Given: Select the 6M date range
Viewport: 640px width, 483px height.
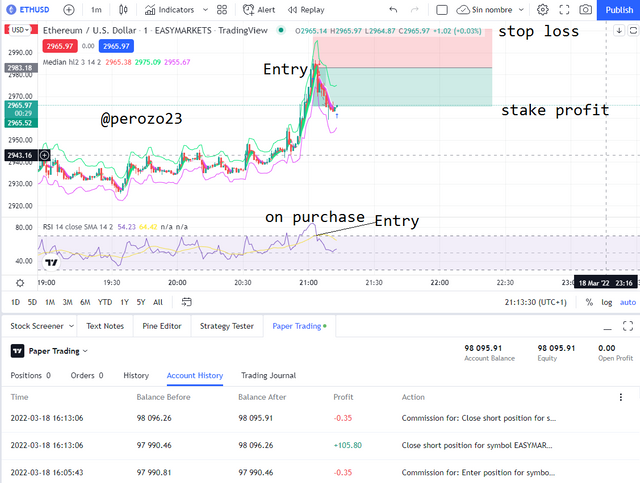Looking at the screenshot, I should click(85, 302).
